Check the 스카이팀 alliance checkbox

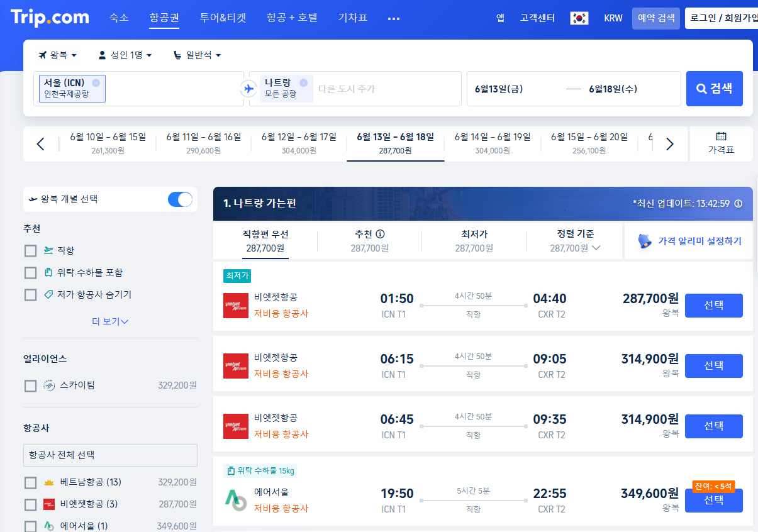[30, 386]
